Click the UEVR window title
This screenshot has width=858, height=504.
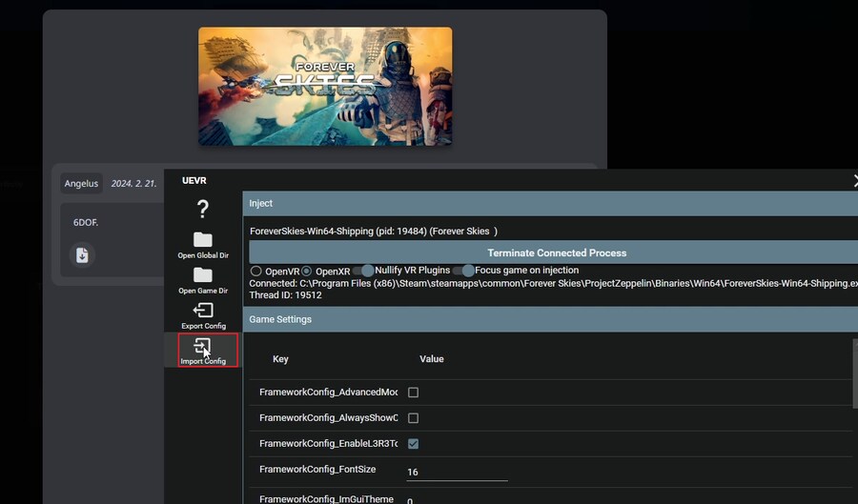(194, 180)
